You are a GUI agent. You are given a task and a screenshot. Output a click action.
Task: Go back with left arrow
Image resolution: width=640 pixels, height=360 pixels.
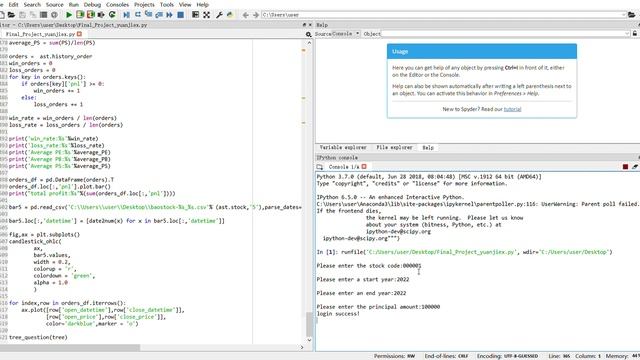pos(245,15)
